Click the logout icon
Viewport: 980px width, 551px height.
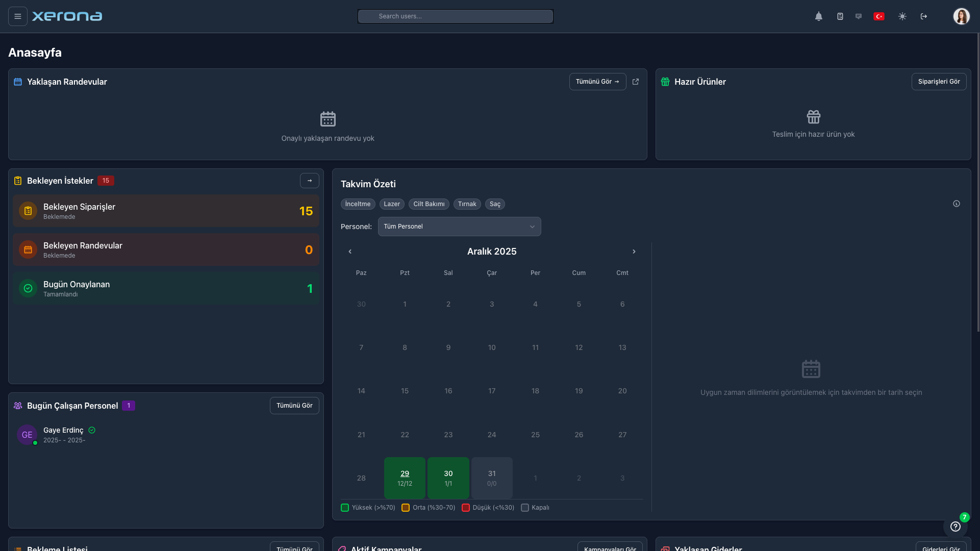tap(923, 16)
